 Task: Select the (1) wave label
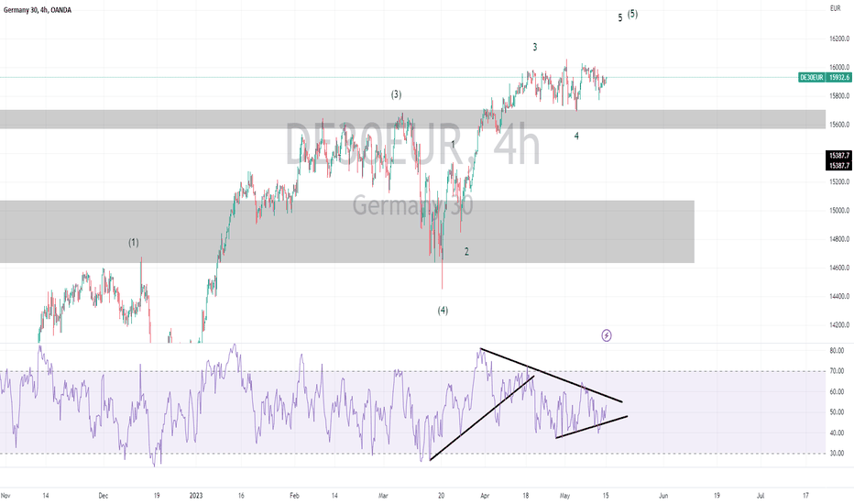[134, 243]
